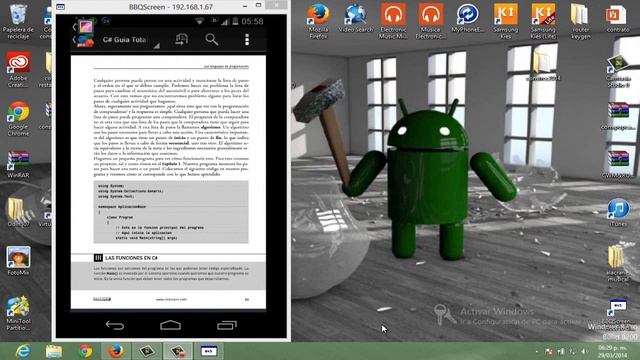Click the BBQScreen - 192.168.1.67 title bar

point(171,7)
